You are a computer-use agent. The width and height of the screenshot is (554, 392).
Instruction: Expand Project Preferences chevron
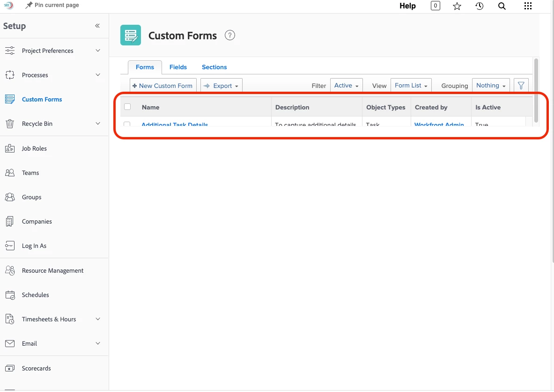[98, 51]
